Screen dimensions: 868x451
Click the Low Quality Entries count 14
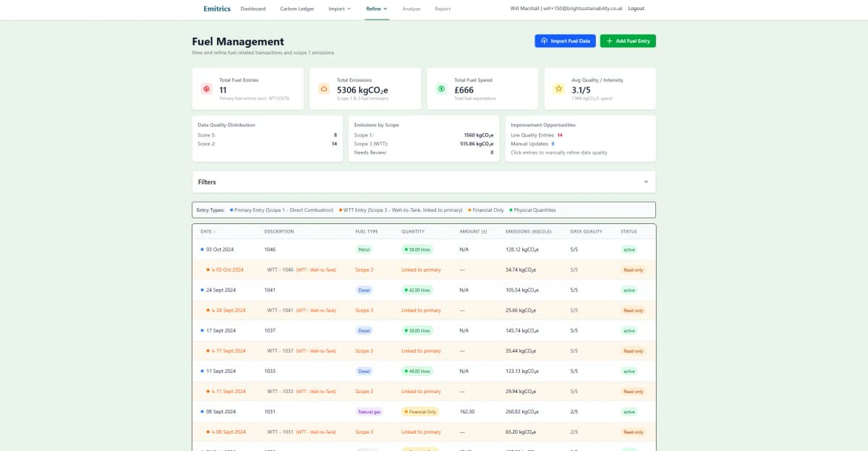[x=560, y=135]
